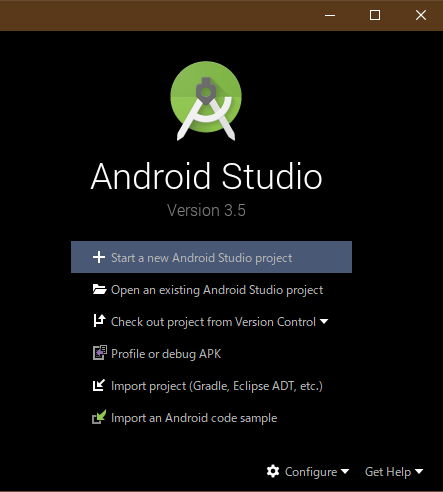Open an existing Android Studio project
The height and width of the screenshot is (492, 443).
click(x=217, y=290)
